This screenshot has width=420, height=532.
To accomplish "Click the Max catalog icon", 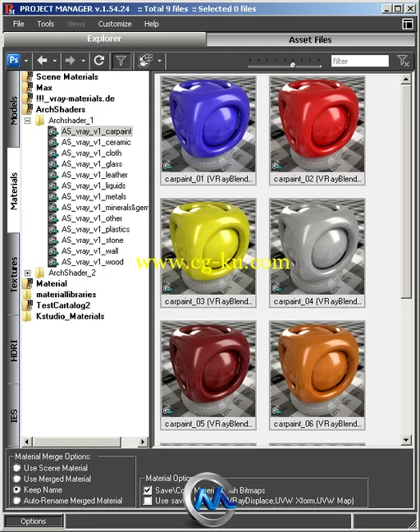I will pos(27,88).
